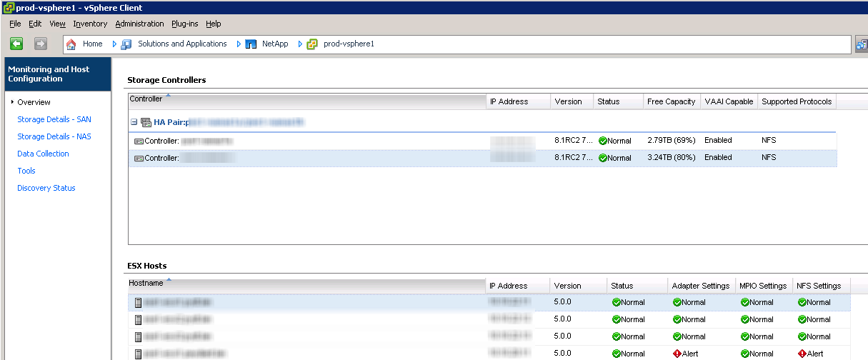Click Home breadcrumb label

click(93, 44)
